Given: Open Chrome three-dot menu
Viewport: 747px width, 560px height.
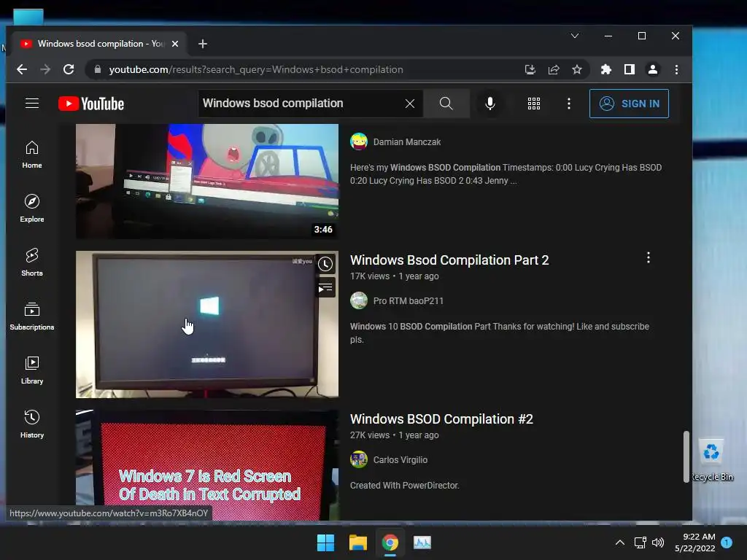Looking at the screenshot, I should tap(676, 69).
